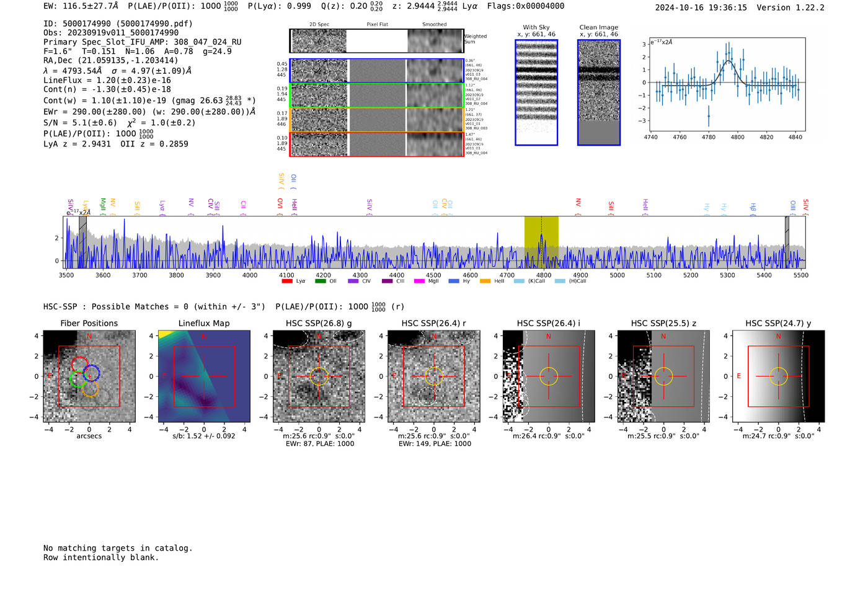Screen dimensions: 868x591
Task: Click the Lineflux Map panel
Action: tap(204, 376)
